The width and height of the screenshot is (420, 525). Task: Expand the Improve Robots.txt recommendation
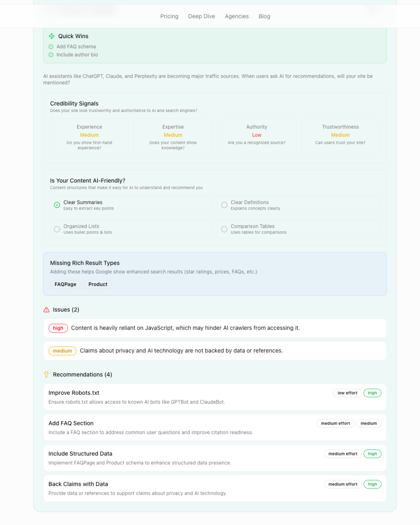(215, 397)
